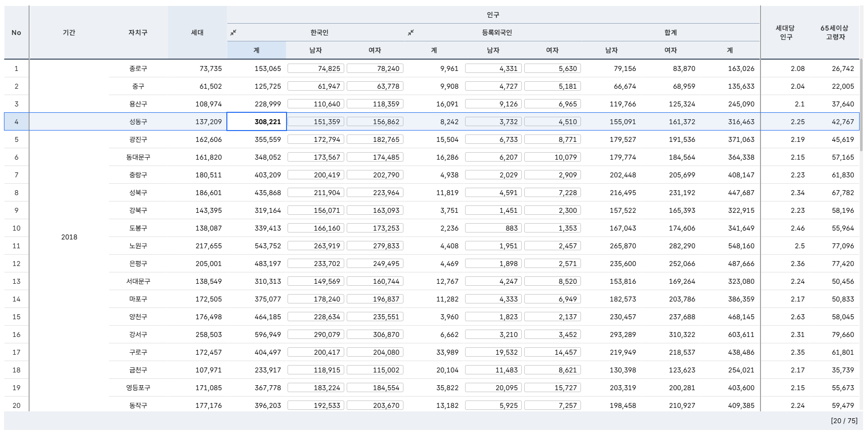
Task: Click 영등포구 foreign male field 20,095
Action: click(493, 388)
